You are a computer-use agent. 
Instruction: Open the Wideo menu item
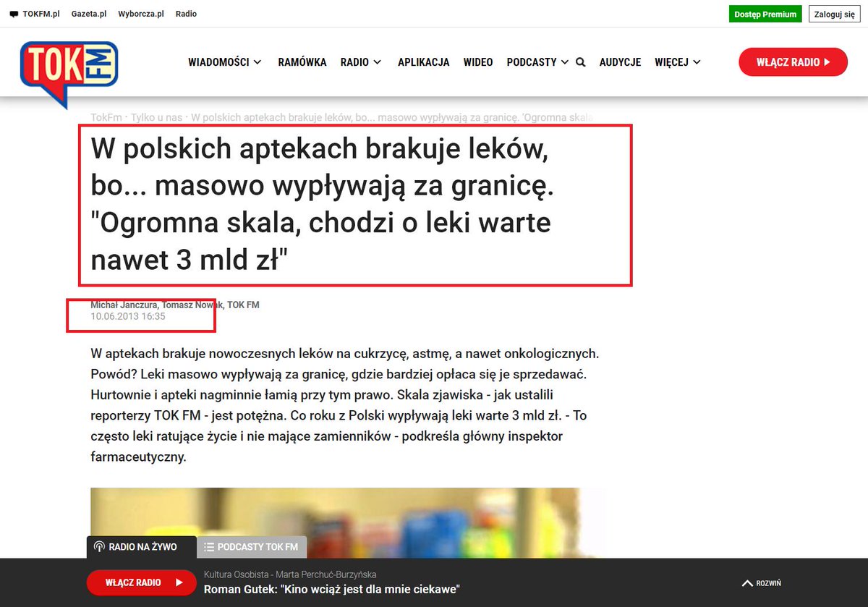pyautogui.click(x=478, y=62)
